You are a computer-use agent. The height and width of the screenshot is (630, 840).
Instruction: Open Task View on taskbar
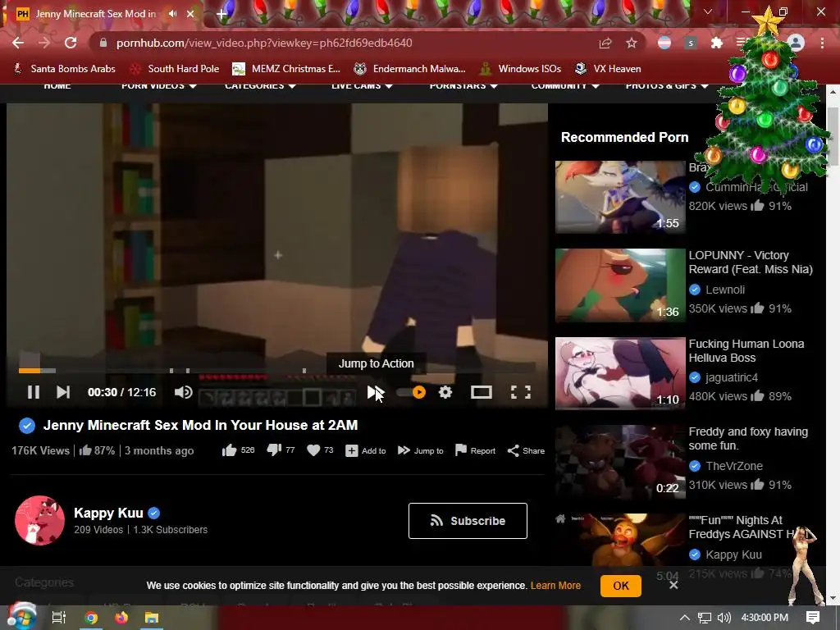click(x=58, y=618)
